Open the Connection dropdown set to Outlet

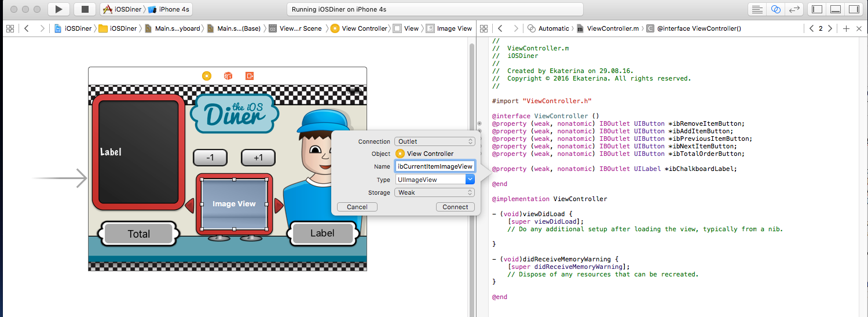[435, 141]
